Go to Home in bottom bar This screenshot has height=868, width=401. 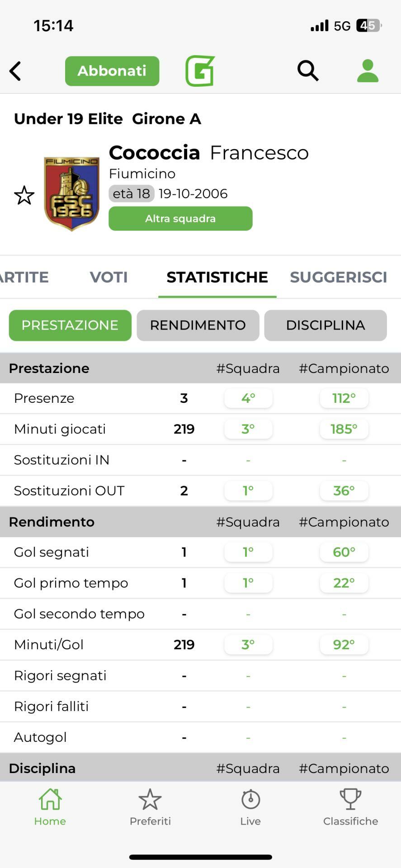click(x=50, y=807)
